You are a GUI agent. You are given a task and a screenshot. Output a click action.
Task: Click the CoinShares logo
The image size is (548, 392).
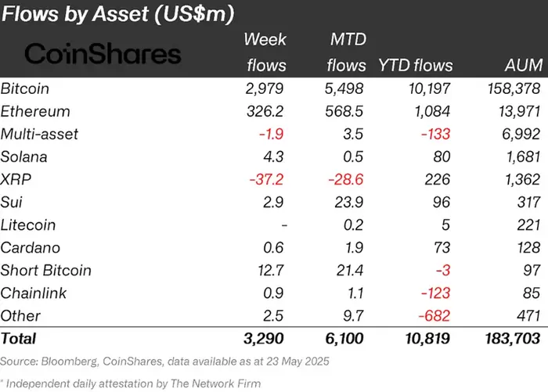[x=103, y=53]
